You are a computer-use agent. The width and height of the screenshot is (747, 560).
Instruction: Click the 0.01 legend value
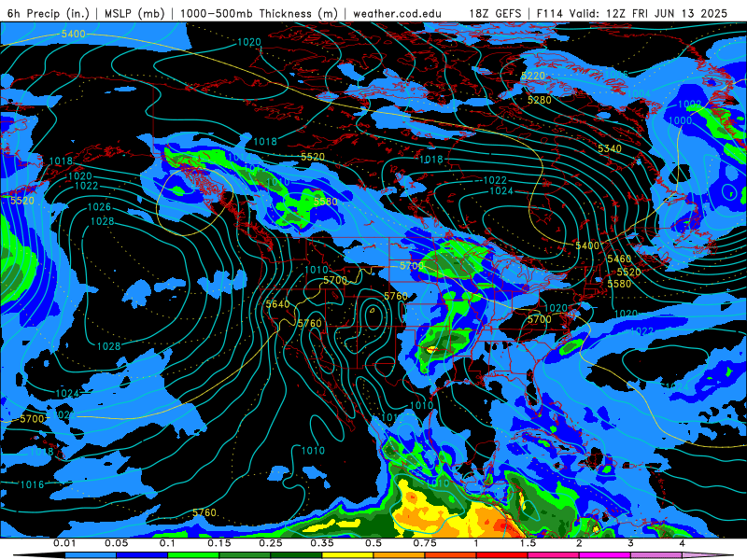63,543
